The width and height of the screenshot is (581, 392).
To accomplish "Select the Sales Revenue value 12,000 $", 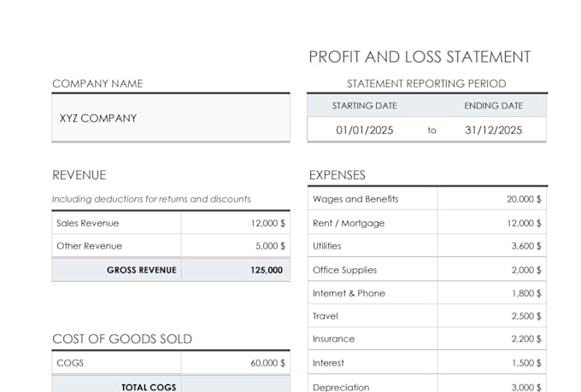I will click(236, 223).
